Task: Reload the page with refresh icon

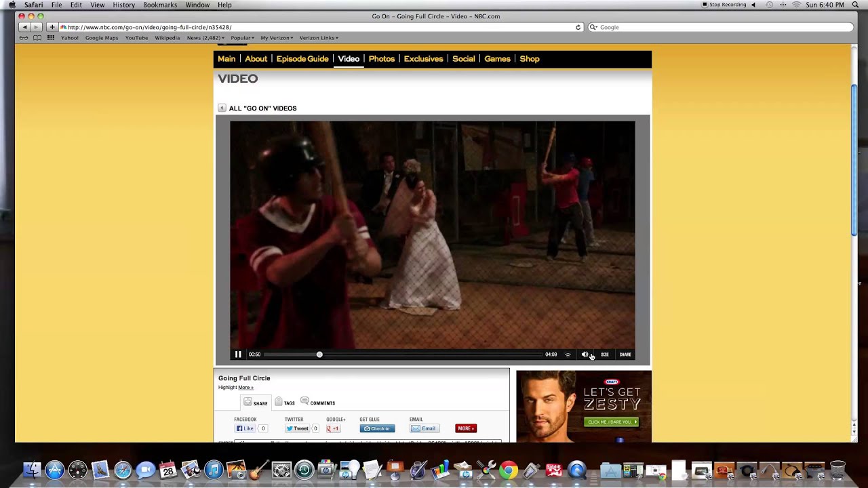Action: [578, 27]
